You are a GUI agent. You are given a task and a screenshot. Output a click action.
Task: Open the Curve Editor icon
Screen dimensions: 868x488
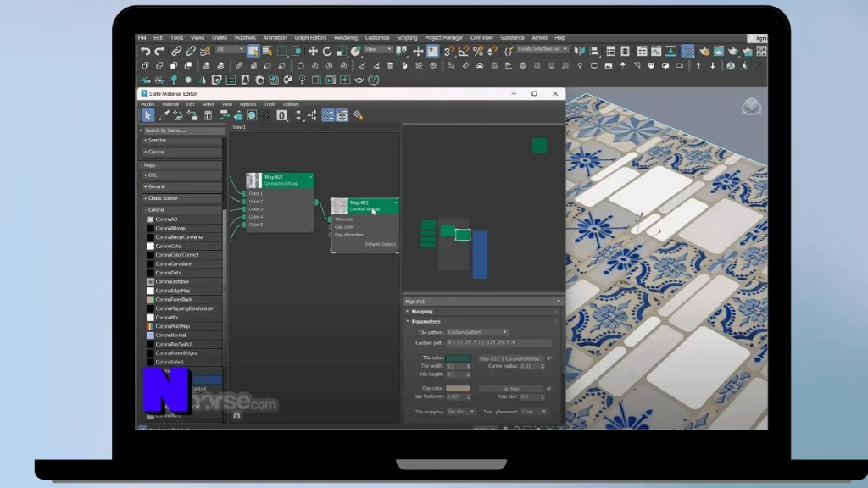click(656, 51)
